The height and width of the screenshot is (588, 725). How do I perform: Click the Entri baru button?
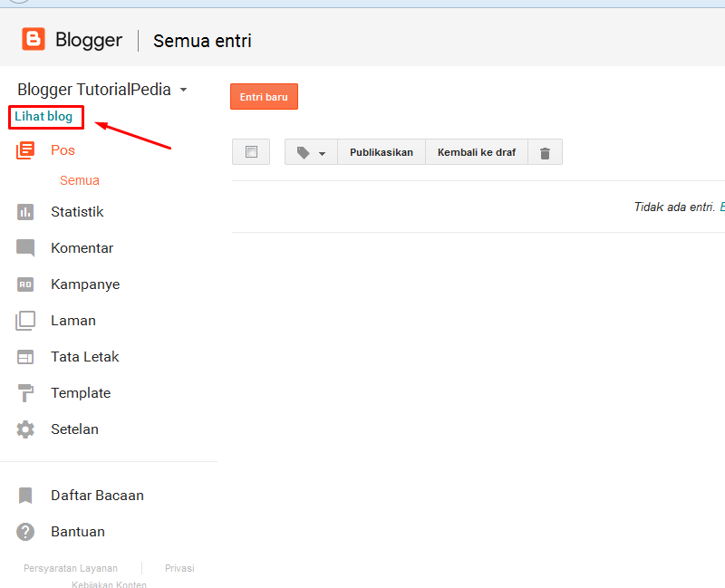tap(264, 97)
